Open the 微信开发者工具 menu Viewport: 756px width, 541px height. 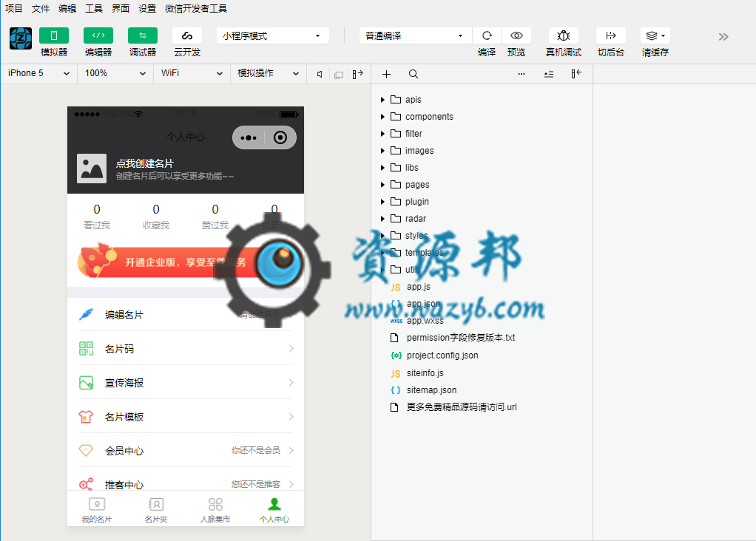[x=196, y=8]
